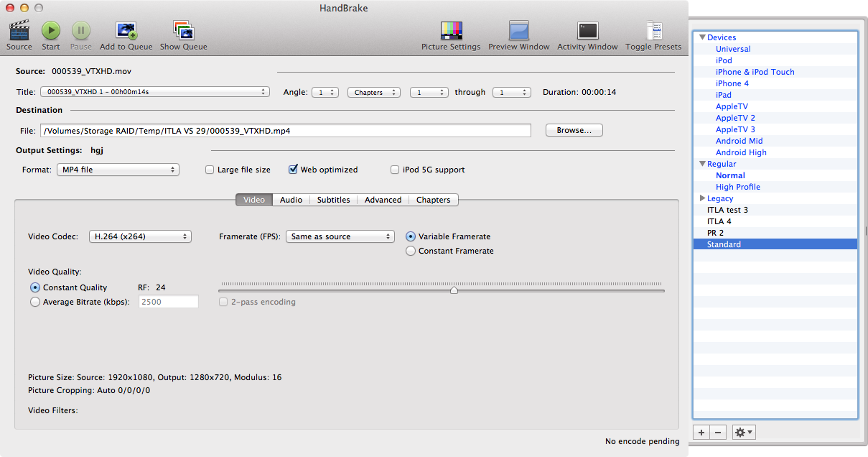This screenshot has height=457, width=868.
Task: Toggle the 2-pass encoding checkbox
Action: tap(223, 302)
